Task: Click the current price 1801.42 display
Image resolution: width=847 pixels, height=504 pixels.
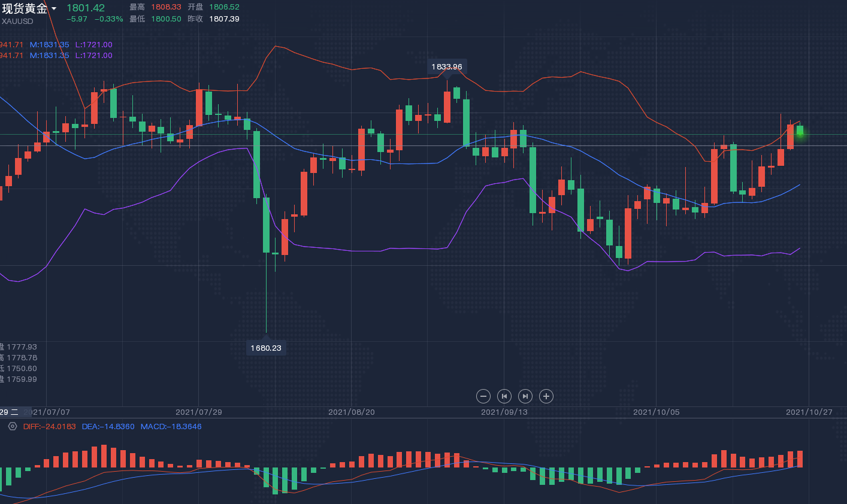Action: [86, 8]
